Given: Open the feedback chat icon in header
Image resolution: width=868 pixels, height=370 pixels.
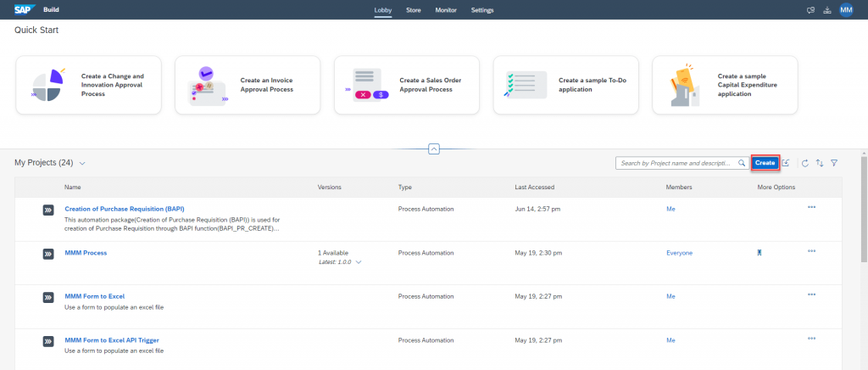Looking at the screenshot, I should click(810, 10).
